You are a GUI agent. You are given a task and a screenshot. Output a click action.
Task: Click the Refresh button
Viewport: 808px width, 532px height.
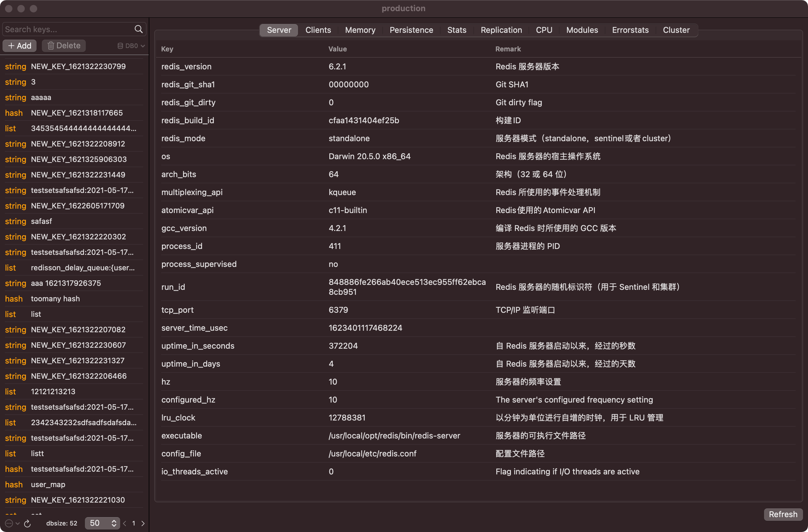click(x=782, y=514)
